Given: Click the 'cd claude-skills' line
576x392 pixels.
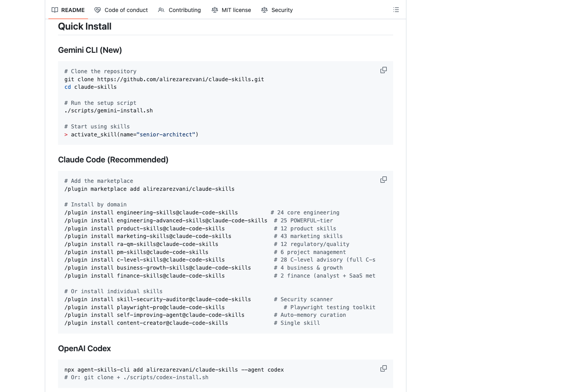Looking at the screenshot, I should (x=90, y=87).
